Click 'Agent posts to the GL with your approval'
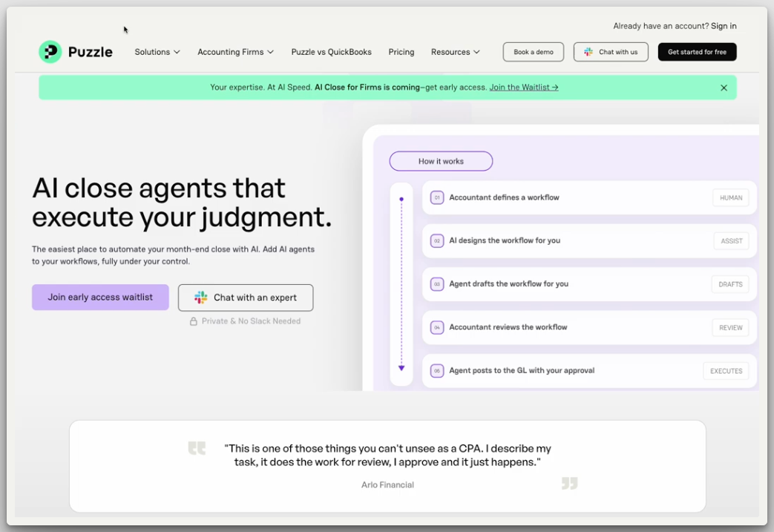 (x=522, y=371)
